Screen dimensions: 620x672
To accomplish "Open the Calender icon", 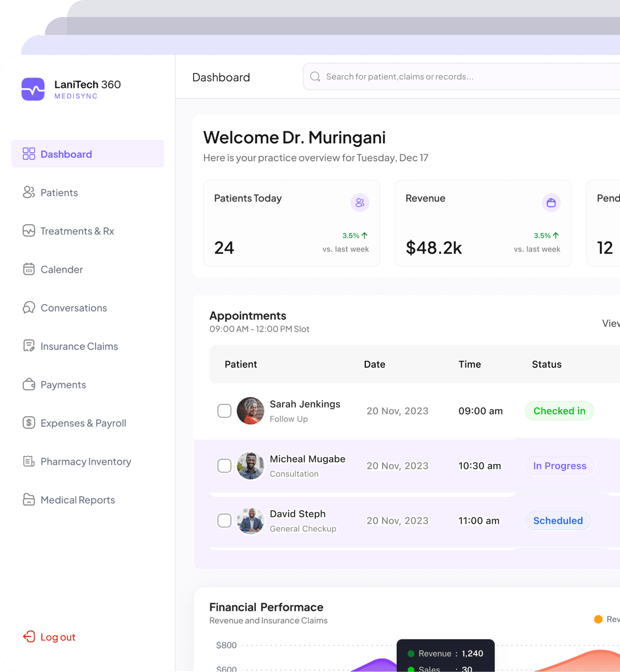I will point(29,269).
